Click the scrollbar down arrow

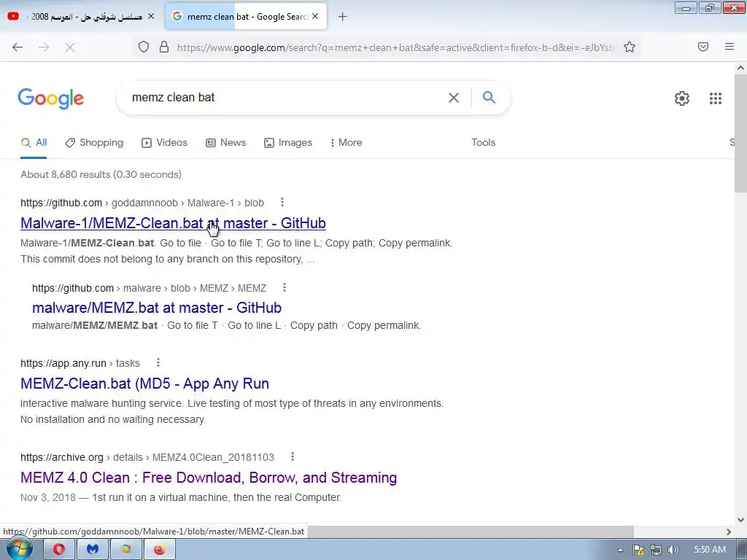(741, 520)
